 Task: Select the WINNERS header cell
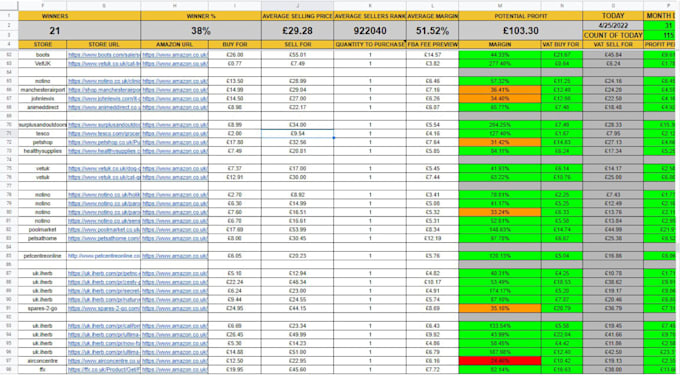click(79, 16)
